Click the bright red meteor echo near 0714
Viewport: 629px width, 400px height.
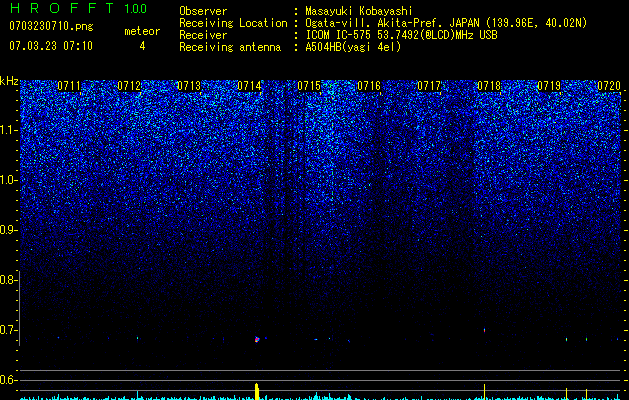coord(257,339)
